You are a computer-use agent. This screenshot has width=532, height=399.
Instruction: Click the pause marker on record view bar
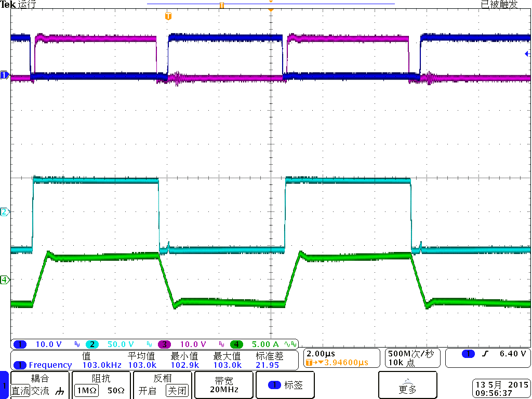pos(221,5)
